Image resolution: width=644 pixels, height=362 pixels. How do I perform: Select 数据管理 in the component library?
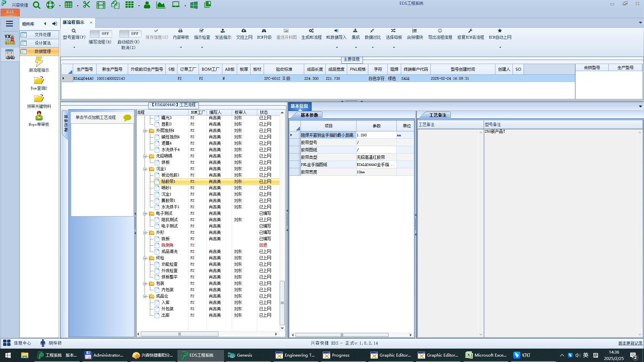pos(43,51)
